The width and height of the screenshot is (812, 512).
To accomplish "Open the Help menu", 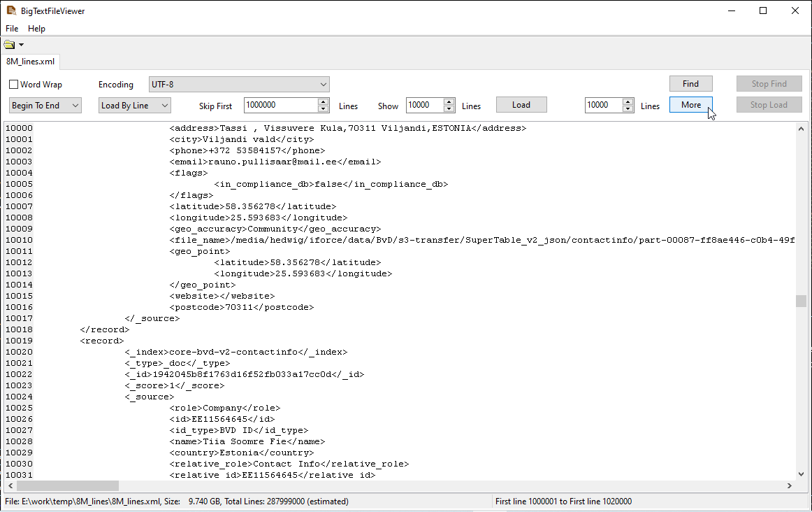I will (36, 29).
